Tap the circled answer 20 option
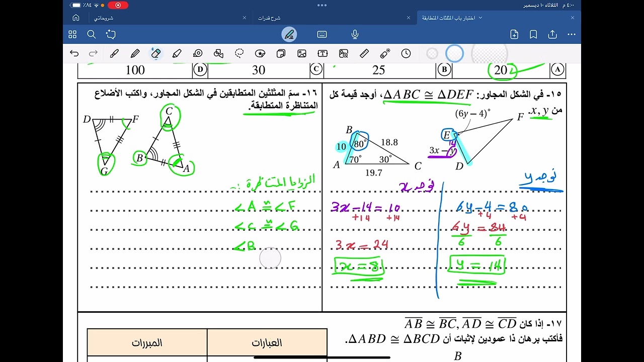 [x=501, y=70]
